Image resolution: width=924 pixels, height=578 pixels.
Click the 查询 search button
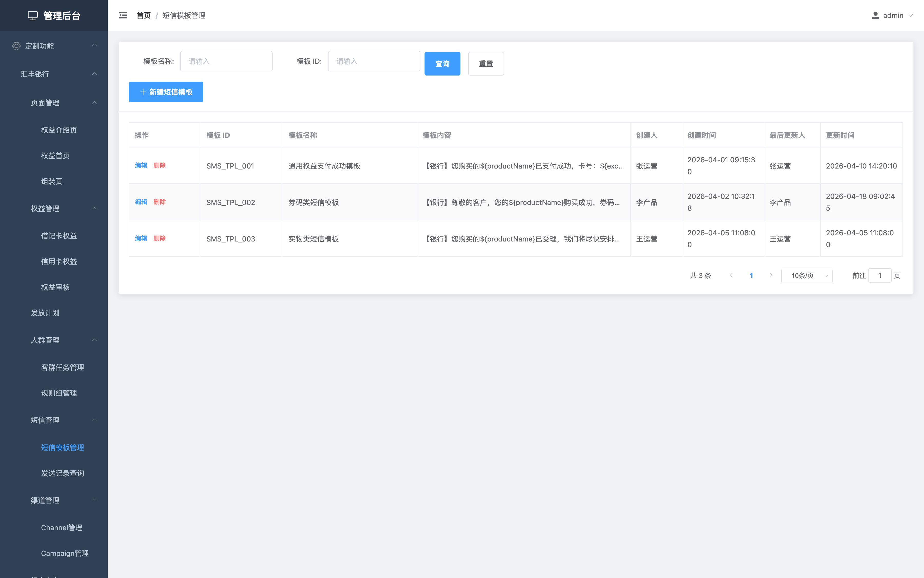tap(442, 63)
